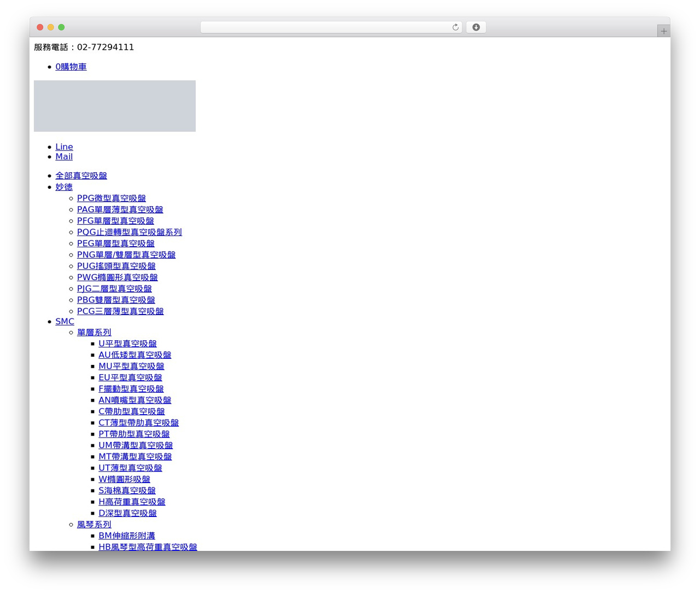Select the SMC brand menu item
The image size is (700, 593).
[x=65, y=321]
